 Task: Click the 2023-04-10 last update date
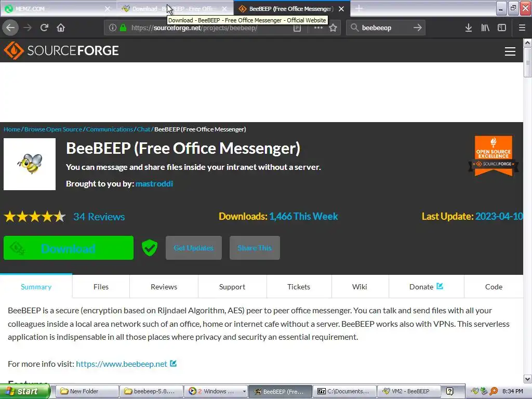499,217
